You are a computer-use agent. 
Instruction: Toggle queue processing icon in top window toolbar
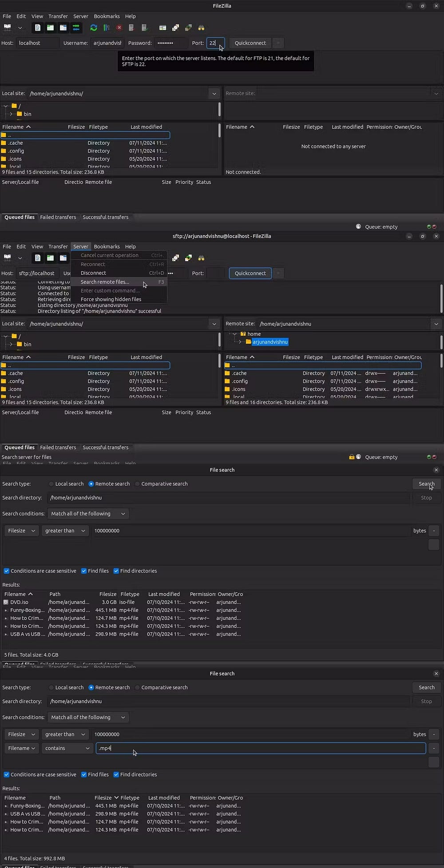[x=107, y=28]
